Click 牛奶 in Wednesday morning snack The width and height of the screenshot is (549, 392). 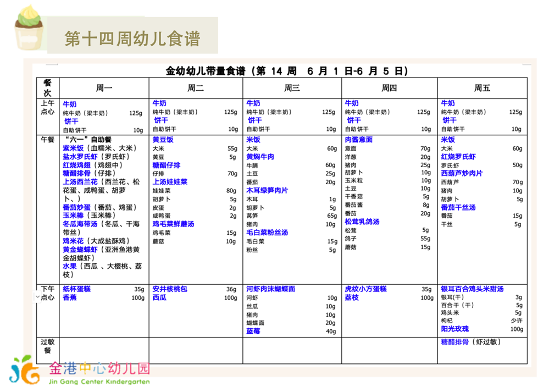pos(253,103)
